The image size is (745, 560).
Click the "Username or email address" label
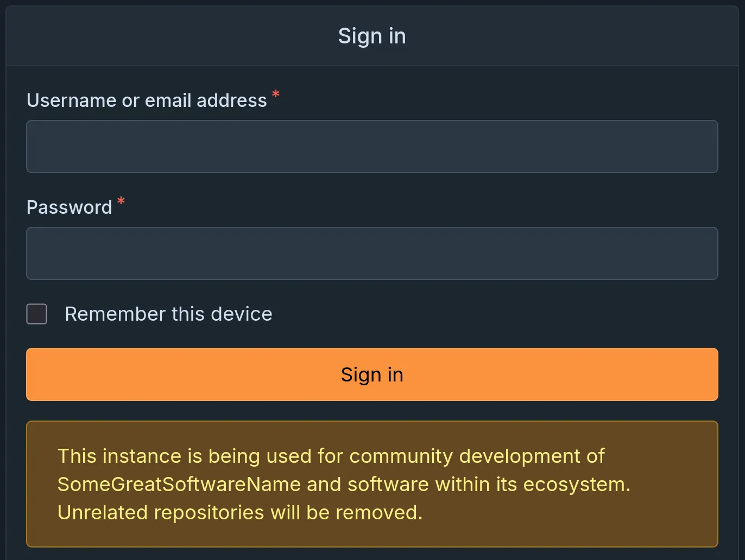point(147,100)
